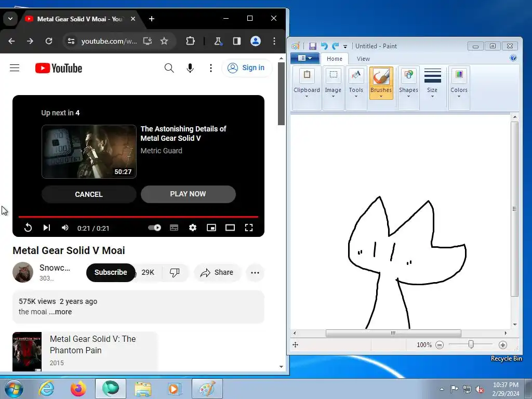This screenshot has height=399, width=532.
Task: Click the voice search microphone icon
Action: pyautogui.click(x=190, y=68)
